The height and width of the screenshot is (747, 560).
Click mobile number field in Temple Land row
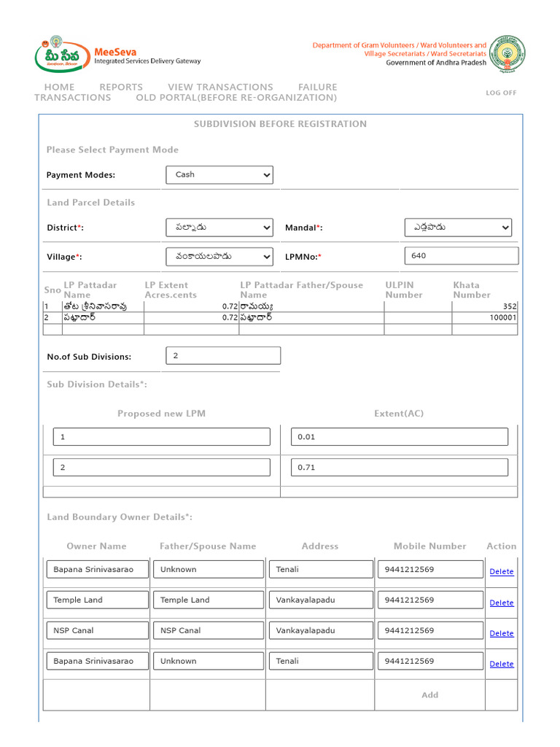click(x=430, y=600)
